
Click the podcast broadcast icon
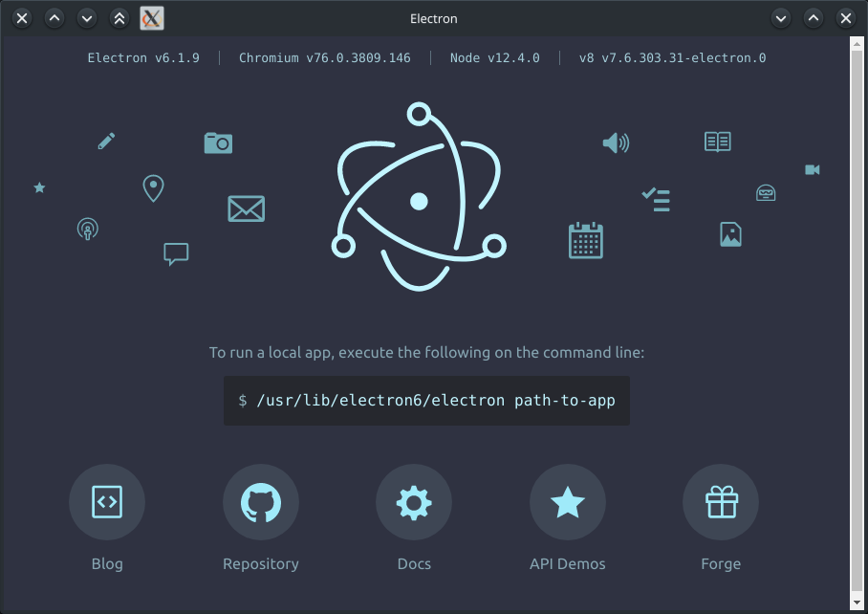point(87,229)
